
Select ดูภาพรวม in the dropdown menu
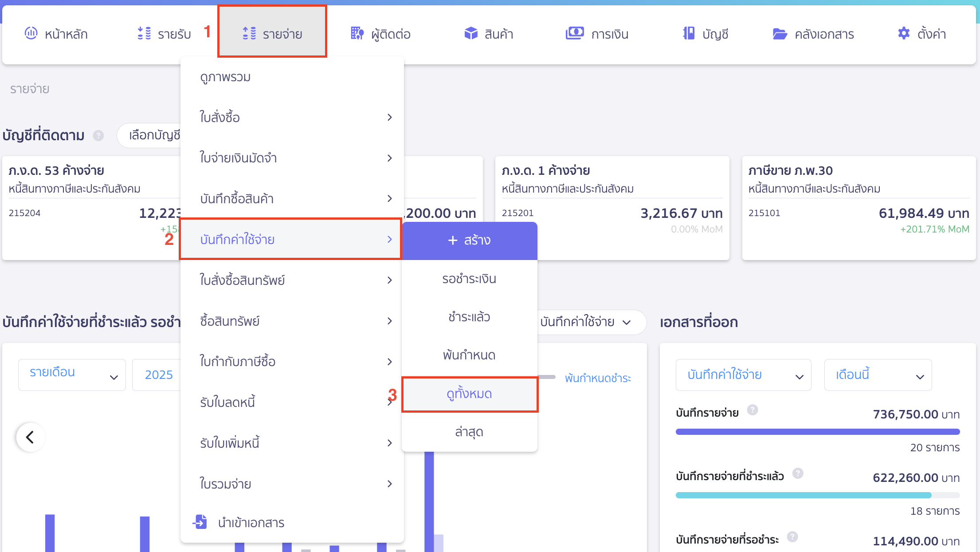(x=292, y=77)
